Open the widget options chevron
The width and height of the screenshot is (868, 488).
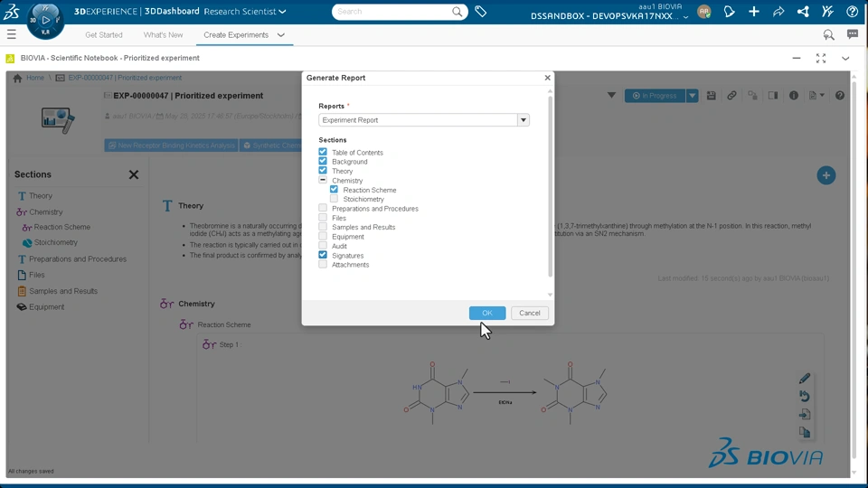845,58
